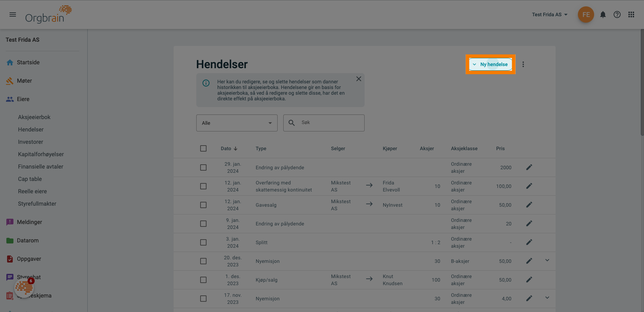Image resolution: width=644 pixels, height=312 pixels.
Task: Open Cap table in the sidebar
Action: click(30, 179)
